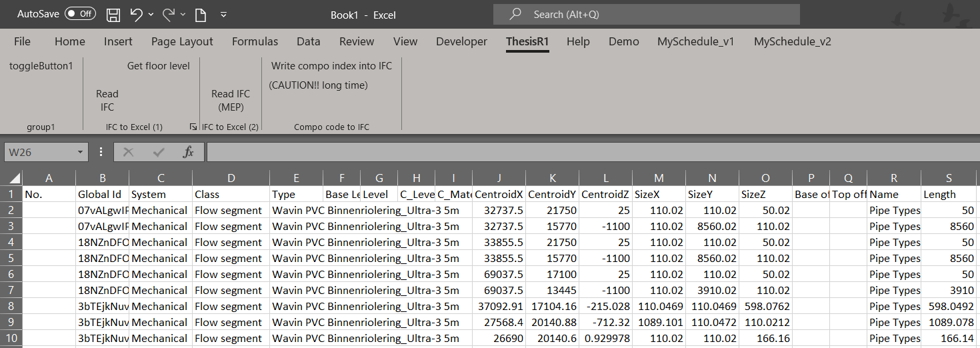Open the Undo history dropdown arrow
Viewport: 980px width, 348px height.
point(151,14)
